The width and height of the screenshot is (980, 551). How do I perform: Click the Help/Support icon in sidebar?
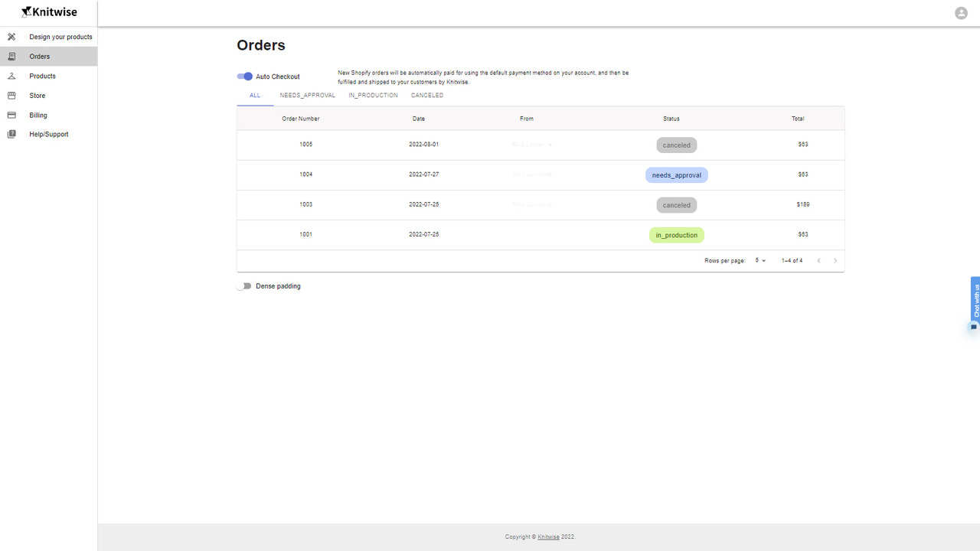[x=11, y=134]
